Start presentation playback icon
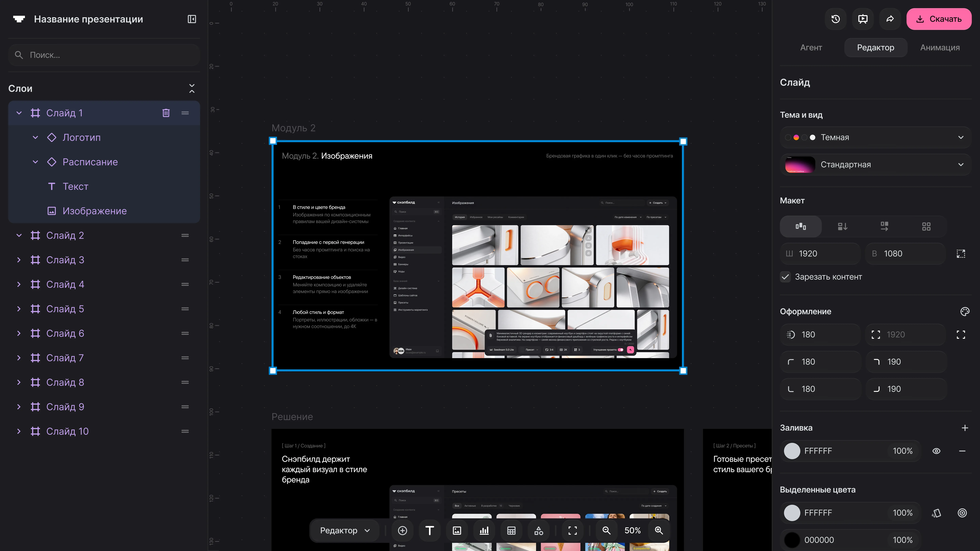 click(863, 19)
